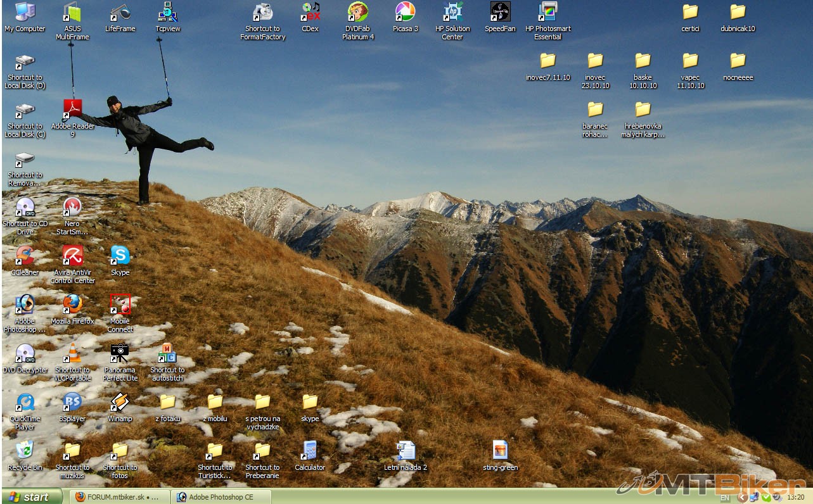Click the DVDFab Platinum 4 icon

358,12
